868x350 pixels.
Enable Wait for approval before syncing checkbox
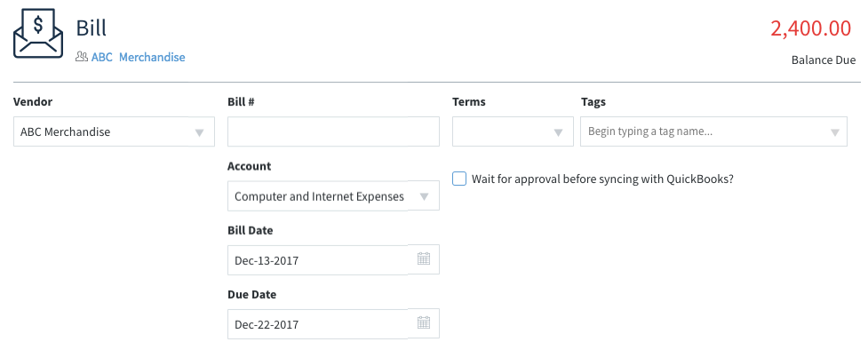coord(459,179)
